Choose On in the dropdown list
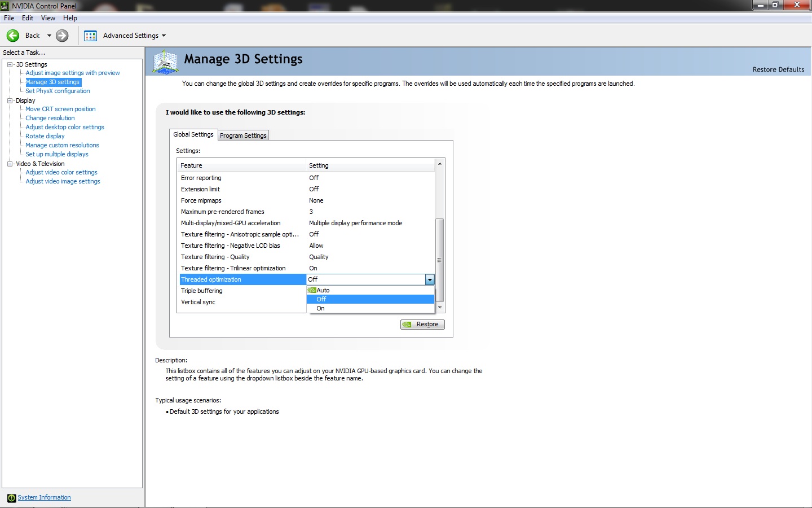 click(x=370, y=308)
